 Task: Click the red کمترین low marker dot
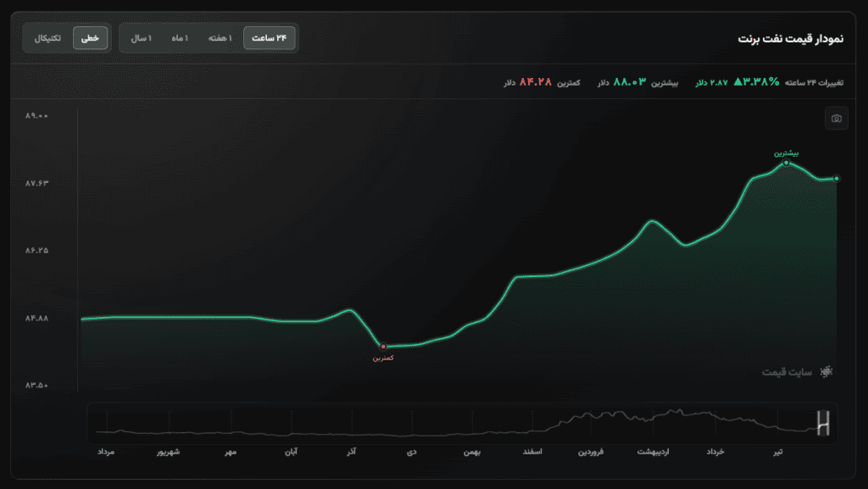pos(383,347)
